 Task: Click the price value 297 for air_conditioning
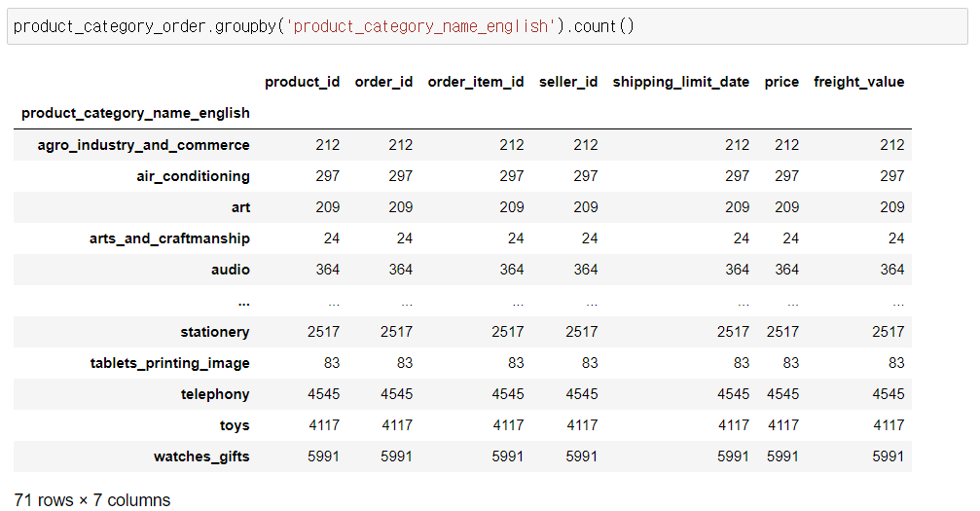[x=787, y=176]
